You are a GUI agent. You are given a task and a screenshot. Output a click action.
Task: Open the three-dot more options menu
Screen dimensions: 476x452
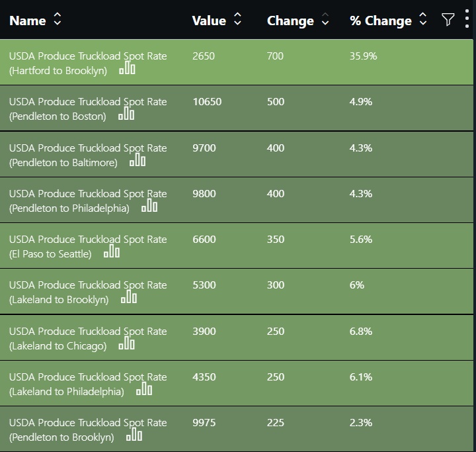(467, 19)
